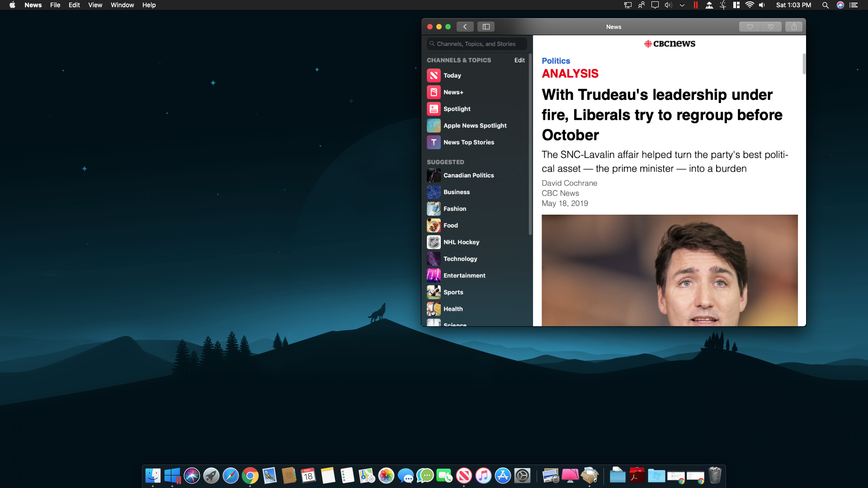
Task: Open the Edit menu in menu bar
Action: point(74,5)
